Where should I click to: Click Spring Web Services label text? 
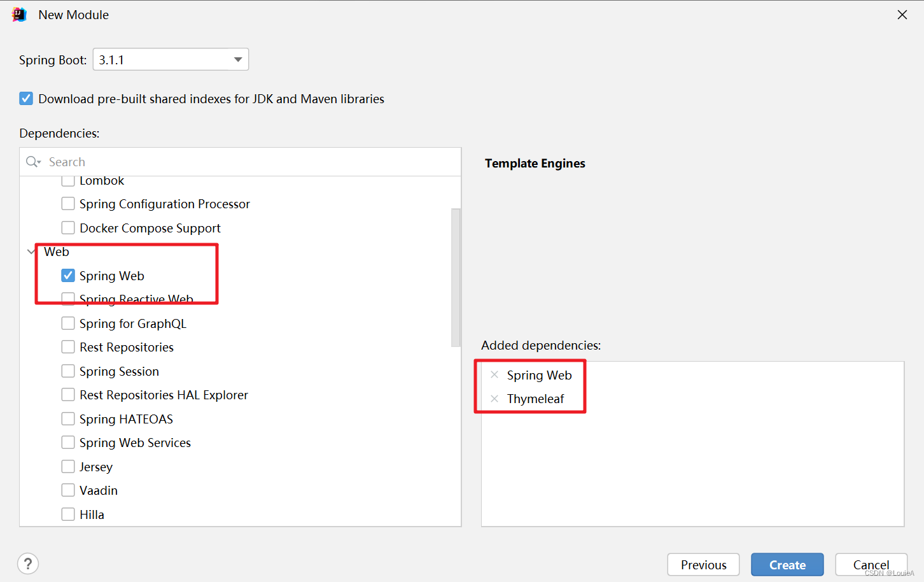pyautogui.click(x=135, y=443)
